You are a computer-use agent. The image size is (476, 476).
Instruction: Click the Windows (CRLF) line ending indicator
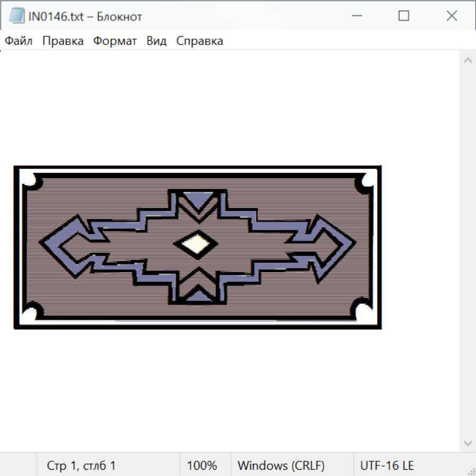[281, 465]
